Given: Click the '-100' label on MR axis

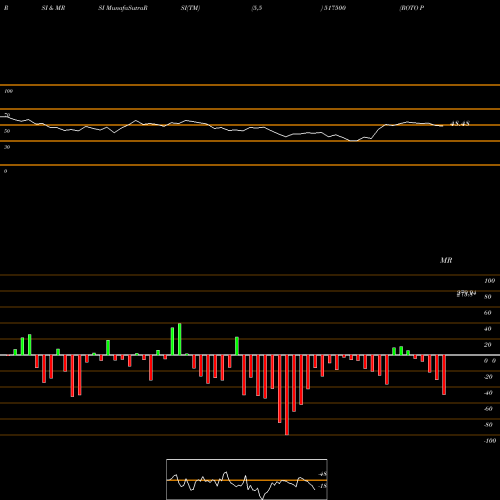Looking at the screenshot, I should [490, 441].
